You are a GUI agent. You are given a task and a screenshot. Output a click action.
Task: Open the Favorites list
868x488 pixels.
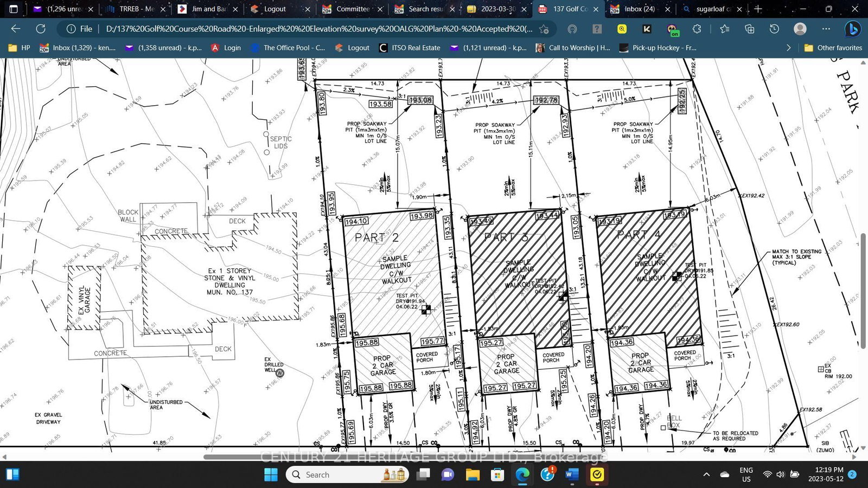coord(724,29)
